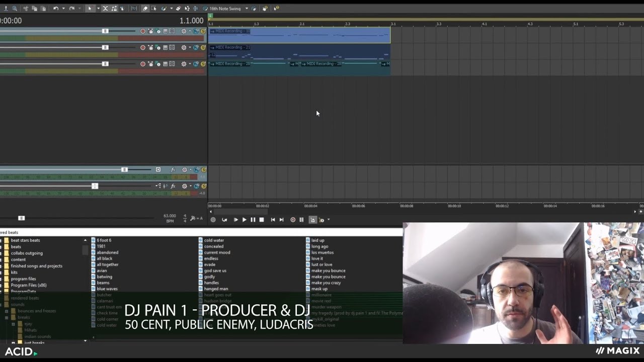Open piano keyboard icon on third MIDI track
The height and width of the screenshot is (362, 644).
[x=165, y=64]
